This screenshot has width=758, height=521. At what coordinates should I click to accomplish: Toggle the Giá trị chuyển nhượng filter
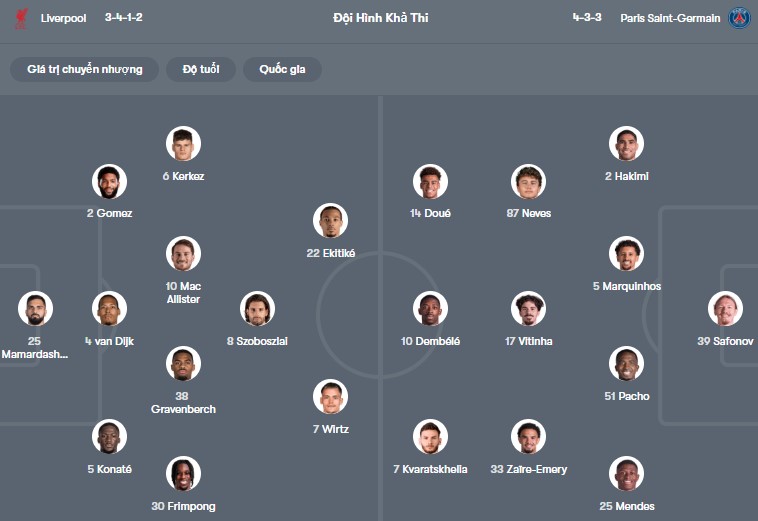pos(85,69)
